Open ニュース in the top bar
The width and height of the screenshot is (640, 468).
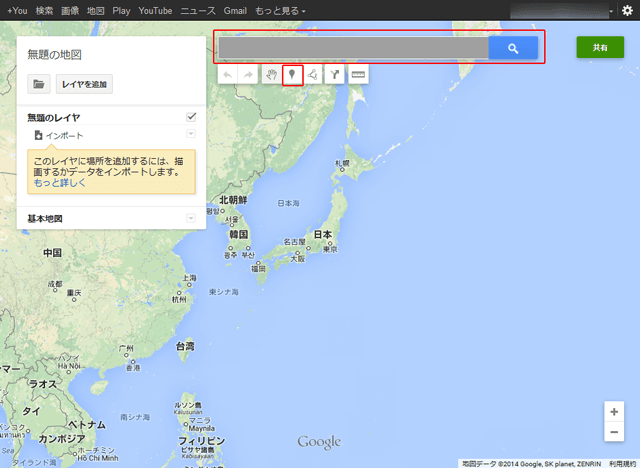click(x=198, y=11)
